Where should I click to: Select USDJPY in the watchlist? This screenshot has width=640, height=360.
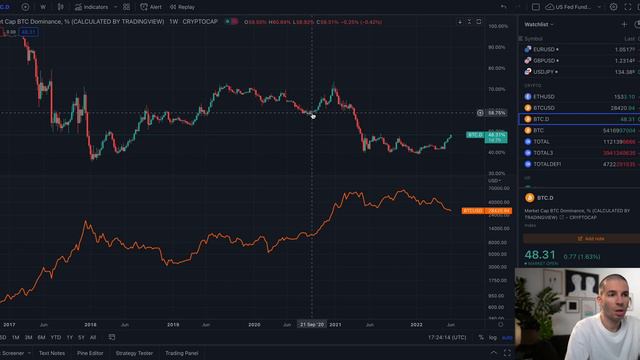tap(580, 72)
